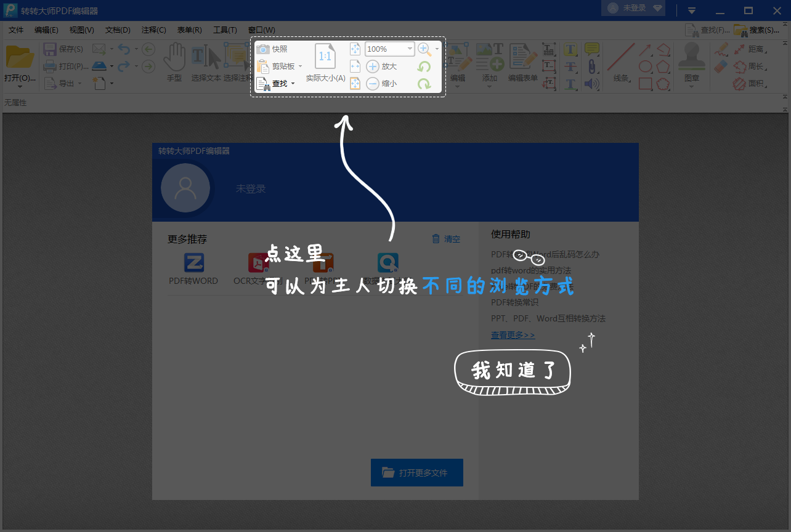Viewport: 791px width, 532px height.
Task: Open the 工具(T) menu
Action: pyautogui.click(x=225, y=30)
